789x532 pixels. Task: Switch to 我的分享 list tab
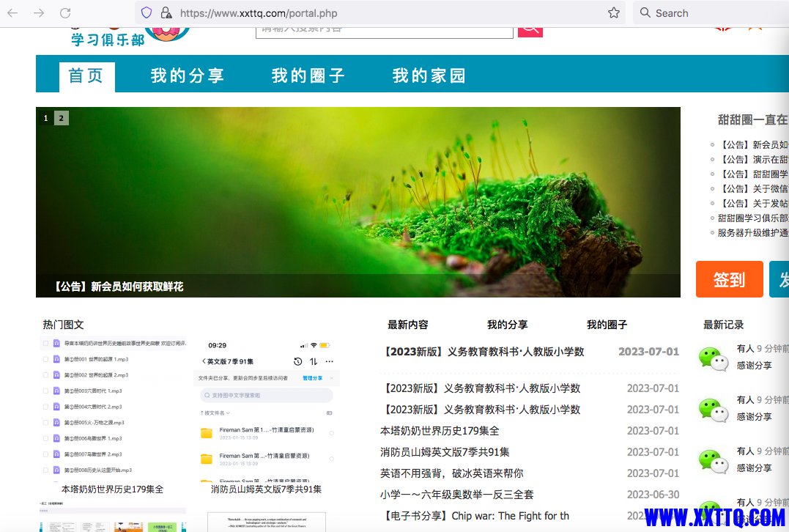pos(507,325)
